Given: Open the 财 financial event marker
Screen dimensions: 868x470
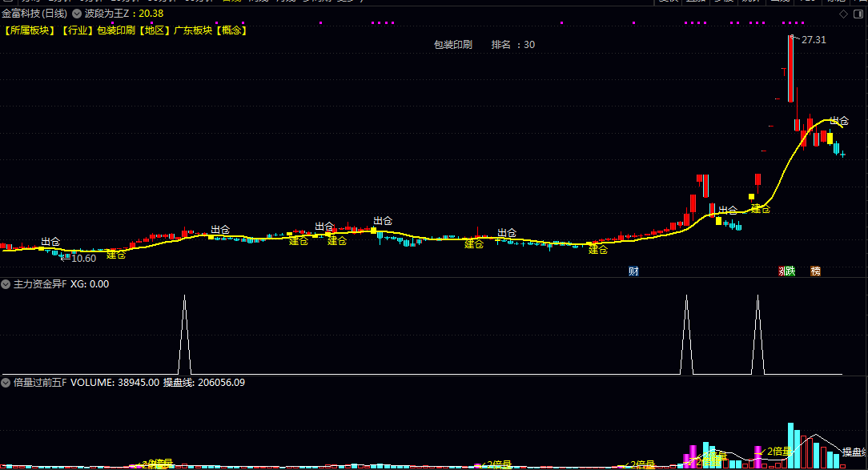Looking at the screenshot, I should 633,271.
